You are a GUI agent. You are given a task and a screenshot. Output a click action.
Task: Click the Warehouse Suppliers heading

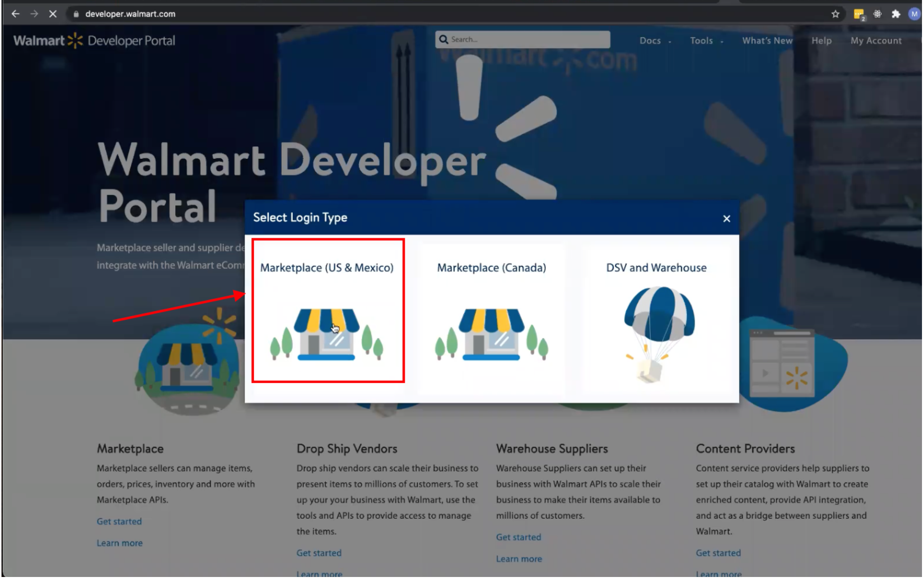[552, 449]
